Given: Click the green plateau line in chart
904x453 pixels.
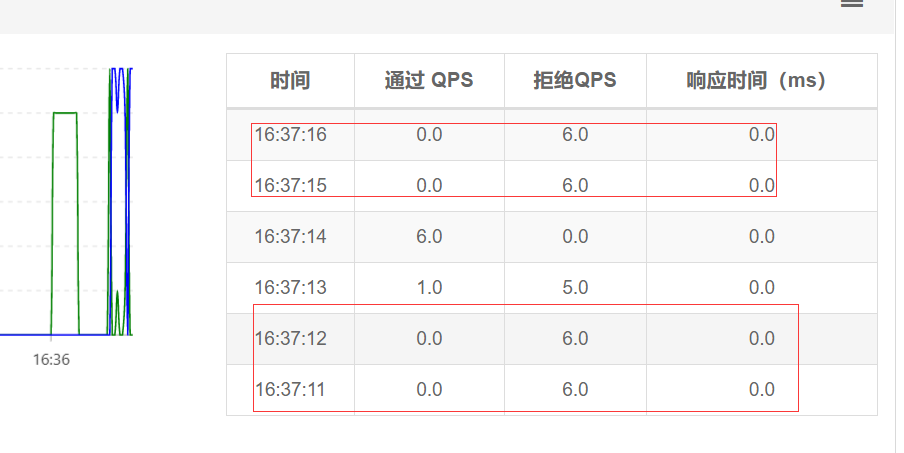Looking at the screenshot, I should point(65,113).
